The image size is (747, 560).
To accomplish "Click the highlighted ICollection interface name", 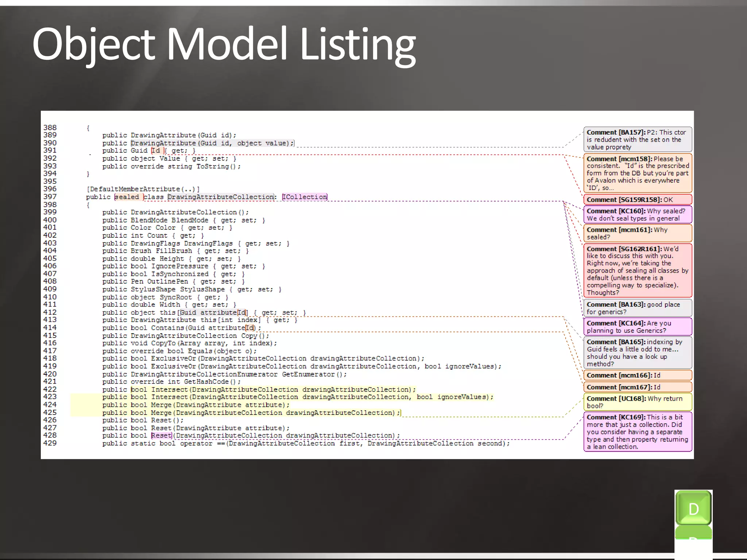I will (x=305, y=197).
